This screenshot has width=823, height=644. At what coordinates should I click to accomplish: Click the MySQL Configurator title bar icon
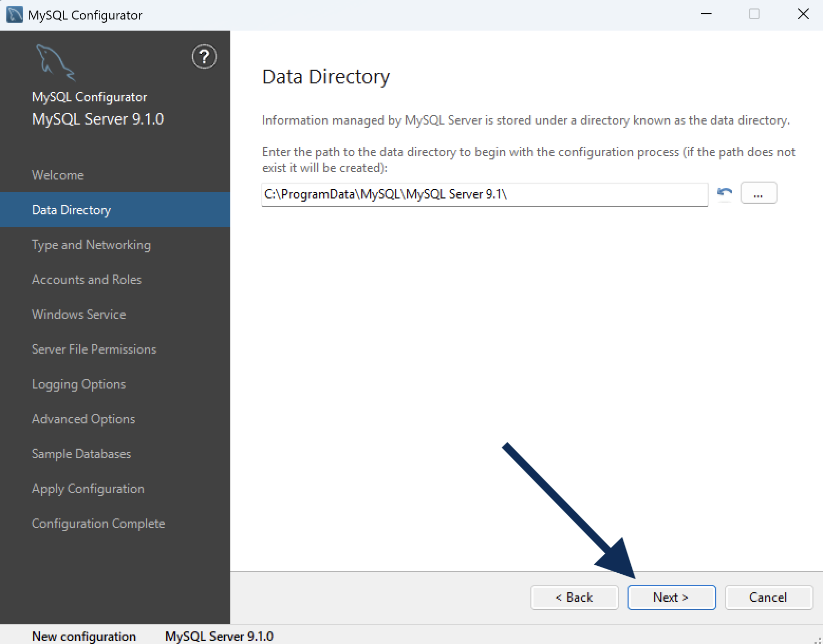pos(14,14)
